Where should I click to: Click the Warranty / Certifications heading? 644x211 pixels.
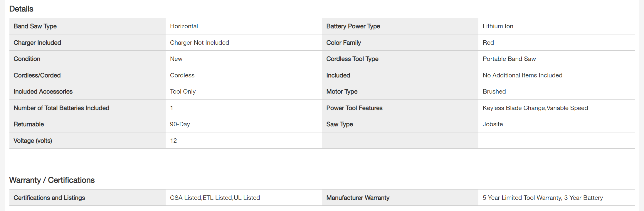(x=52, y=180)
